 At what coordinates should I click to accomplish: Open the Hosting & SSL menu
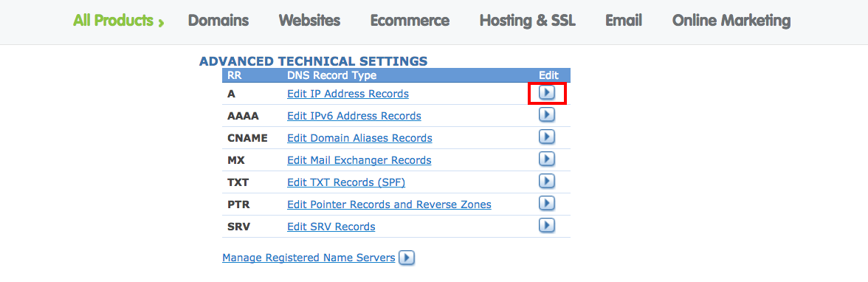click(x=528, y=21)
